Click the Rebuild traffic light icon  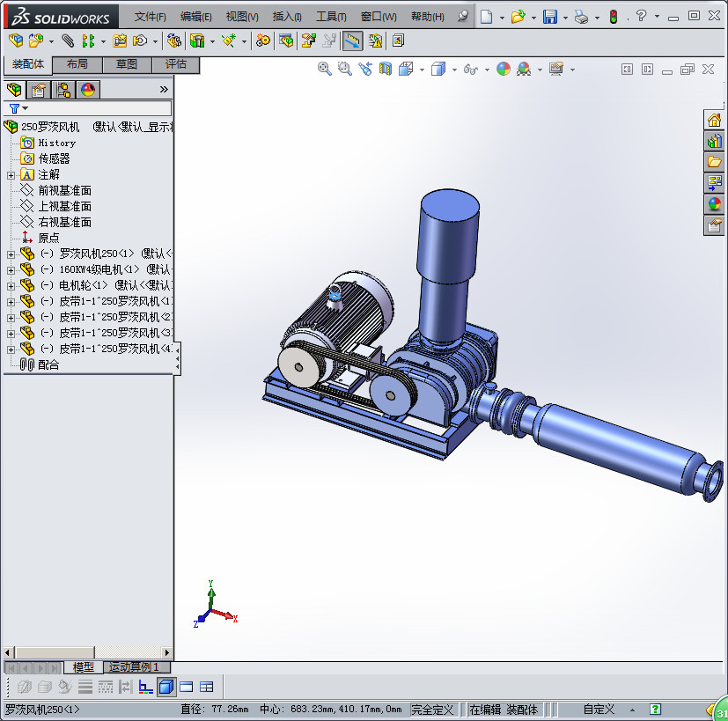[614, 17]
